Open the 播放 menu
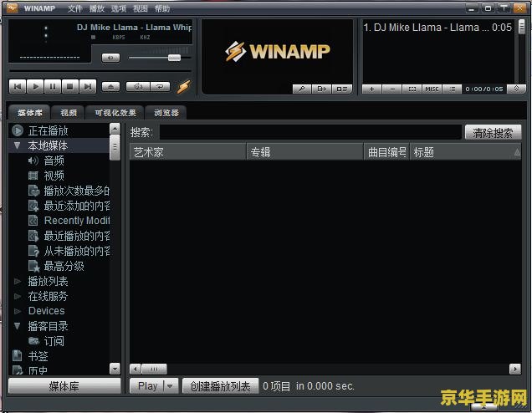This screenshot has height=413, width=532. [x=97, y=8]
